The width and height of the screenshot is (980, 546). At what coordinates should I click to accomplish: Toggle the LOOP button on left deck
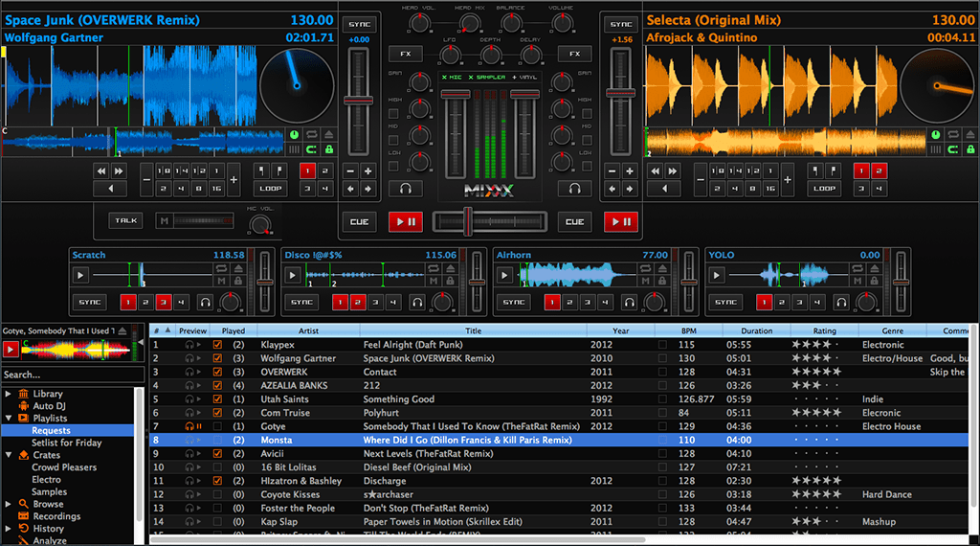270,189
